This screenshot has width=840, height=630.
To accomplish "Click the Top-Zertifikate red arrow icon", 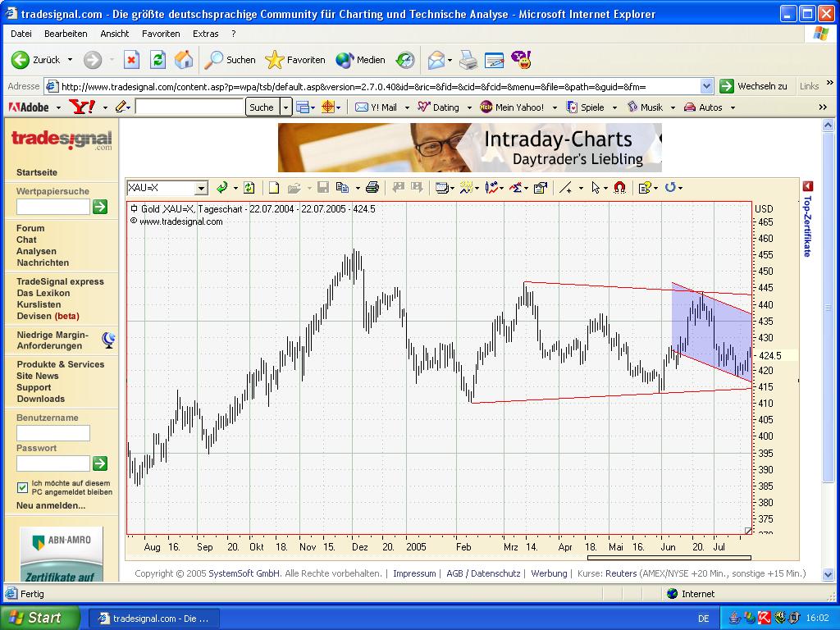I will tap(807, 186).
